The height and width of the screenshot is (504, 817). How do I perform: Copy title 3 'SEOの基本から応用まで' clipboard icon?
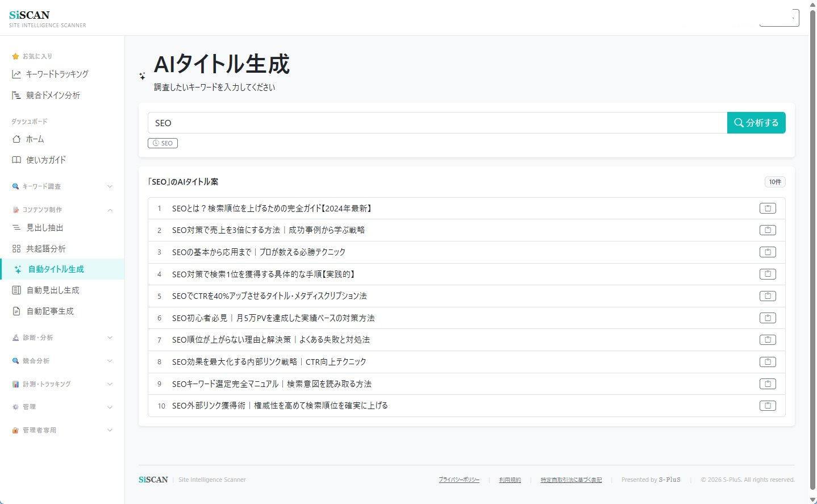tap(768, 252)
